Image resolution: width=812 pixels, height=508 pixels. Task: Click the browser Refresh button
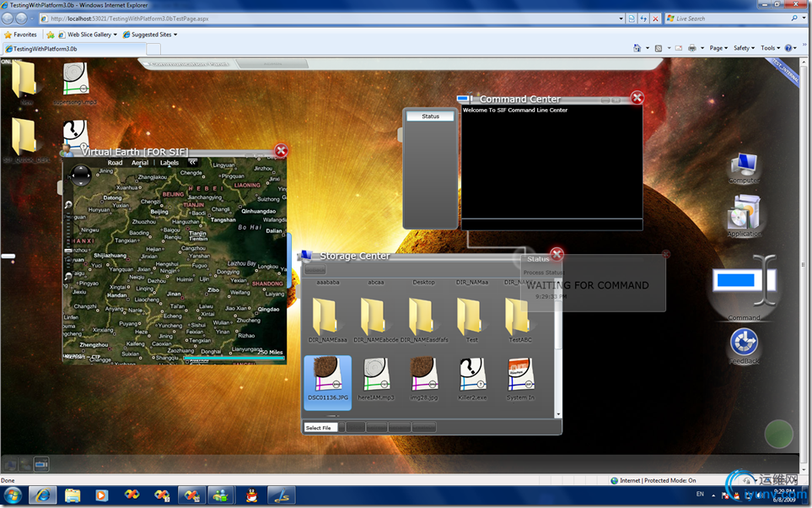(643, 19)
